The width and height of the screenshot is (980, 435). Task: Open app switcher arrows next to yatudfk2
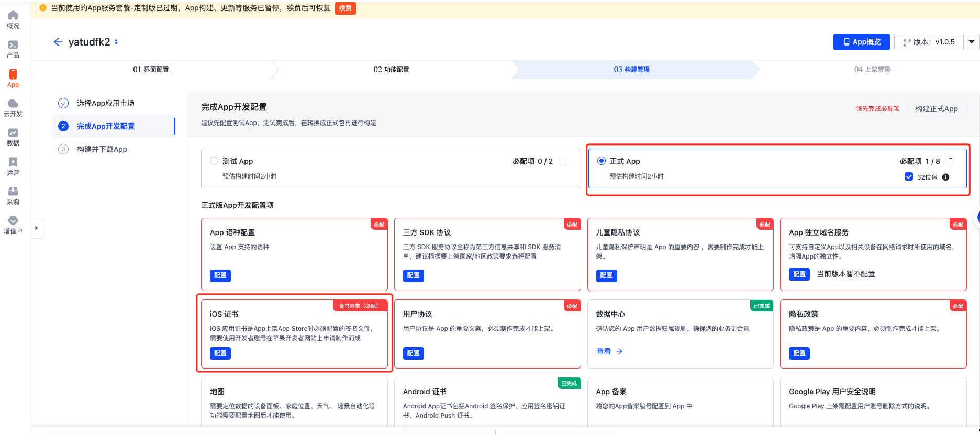tap(116, 42)
